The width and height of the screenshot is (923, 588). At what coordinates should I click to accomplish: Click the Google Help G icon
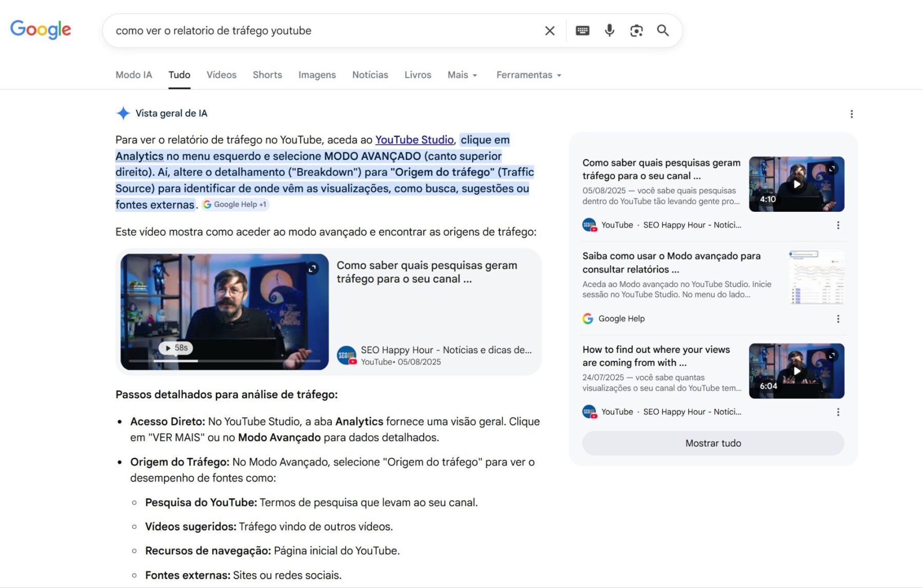588,319
